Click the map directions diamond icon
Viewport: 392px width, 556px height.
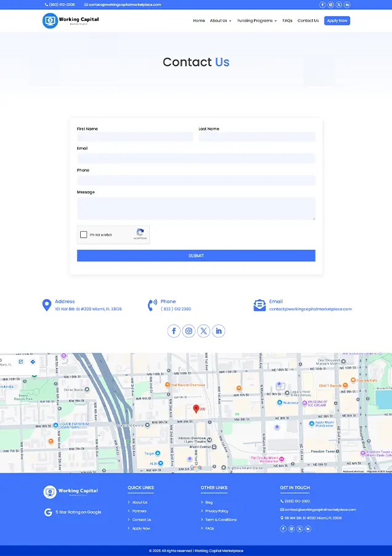point(33,362)
